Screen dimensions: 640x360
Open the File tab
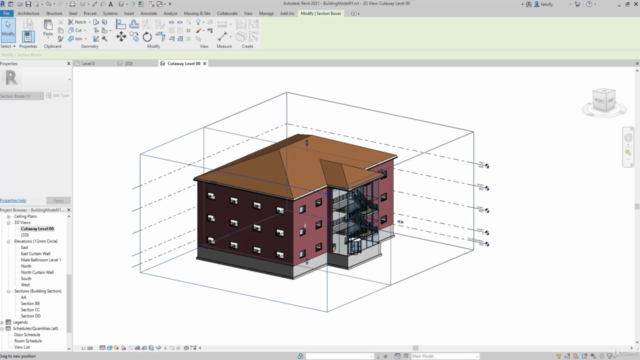(x=6, y=13)
